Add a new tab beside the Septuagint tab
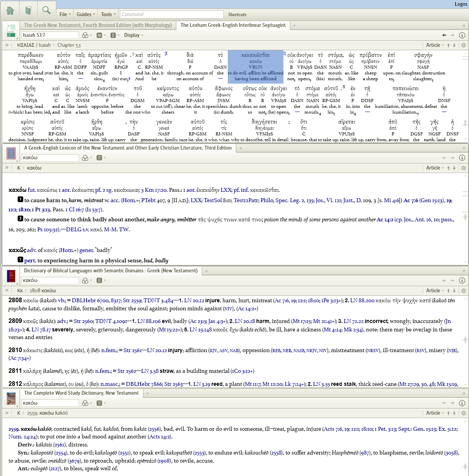 295,25
